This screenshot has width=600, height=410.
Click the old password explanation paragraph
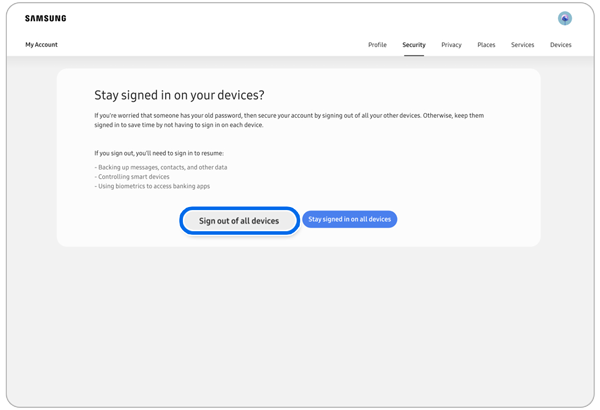288,120
